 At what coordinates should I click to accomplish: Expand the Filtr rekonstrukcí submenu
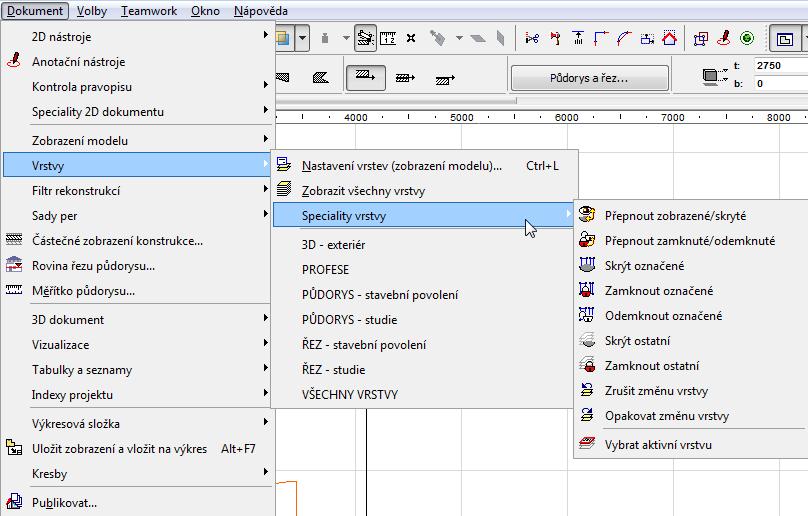[x=137, y=190]
